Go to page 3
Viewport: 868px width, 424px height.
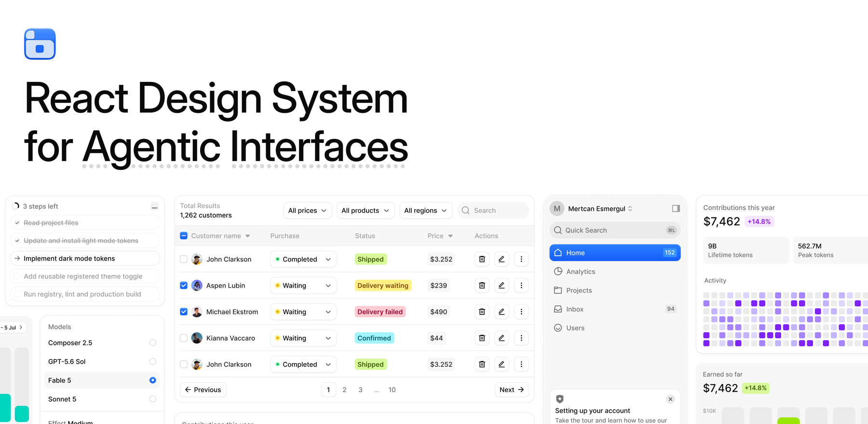(x=360, y=390)
